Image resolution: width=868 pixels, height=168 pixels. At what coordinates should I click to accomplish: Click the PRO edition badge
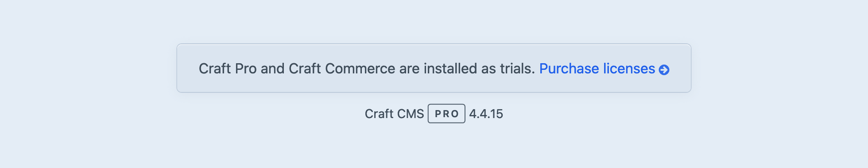coord(446,114)
